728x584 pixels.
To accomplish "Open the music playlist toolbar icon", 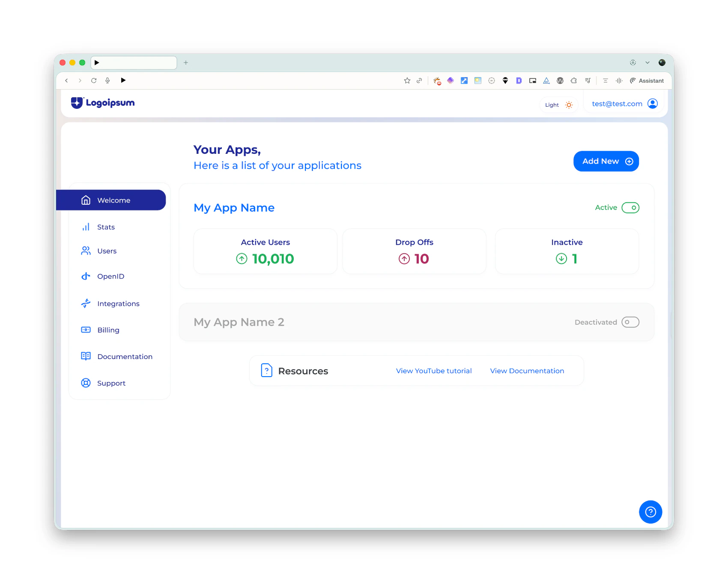I will pyautogui.click(x=588, y=81).
